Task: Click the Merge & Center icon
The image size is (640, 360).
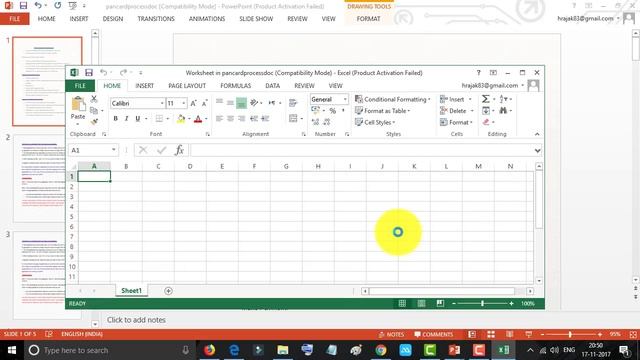Action: pos(293,118)
